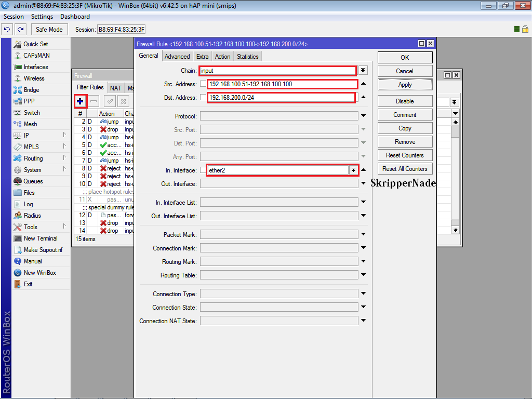The width and height of the screenshot is (532, 399).
Task: Click the Redo toolbar icon
Action: [x=21, y=30]
